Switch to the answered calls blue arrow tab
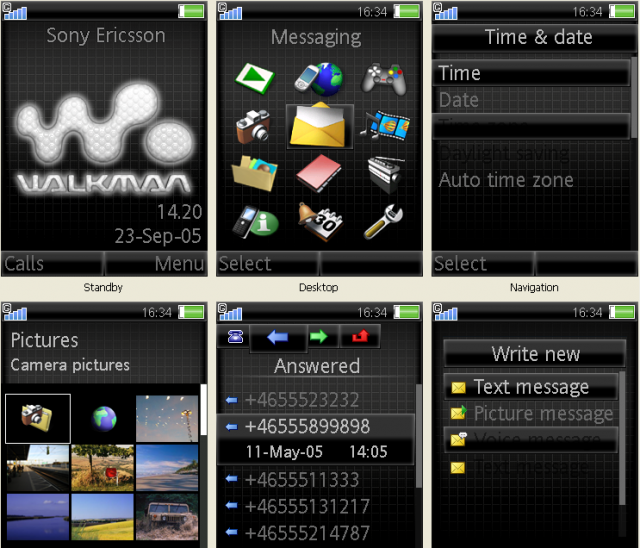This screenshot has width=640, height=548. [x=278, y=337]
